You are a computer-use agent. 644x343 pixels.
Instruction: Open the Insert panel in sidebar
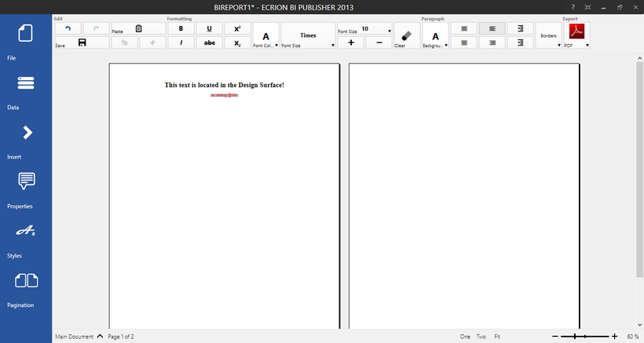[x=26, y=133]
